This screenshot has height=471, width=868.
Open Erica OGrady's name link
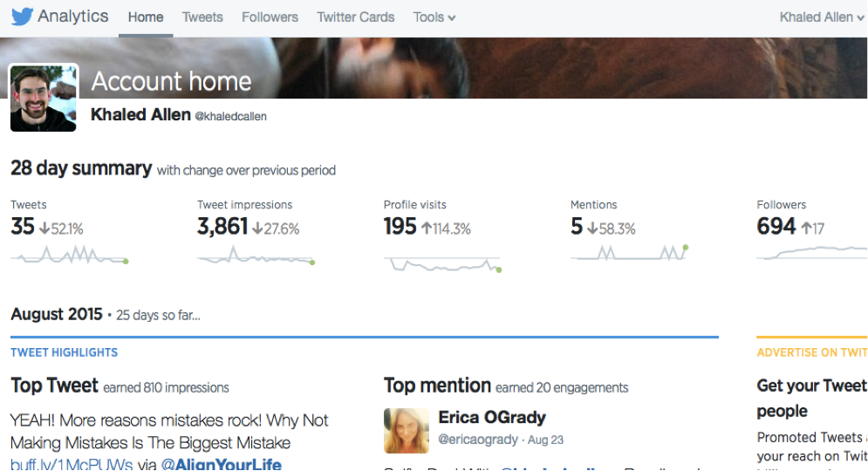(x=492, y=417)
